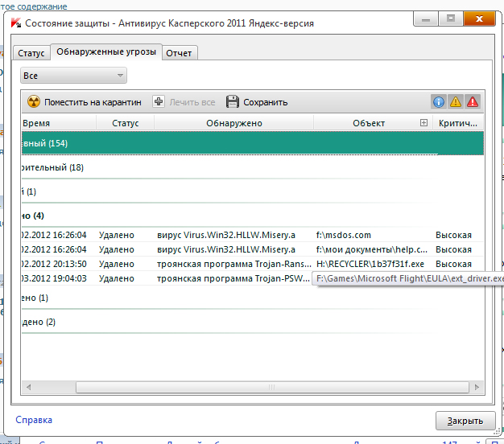The width and height of the screenshot is (504, 444).
Task: Select the row with f:\msdos.com
Action: click(x=253, y=235)
